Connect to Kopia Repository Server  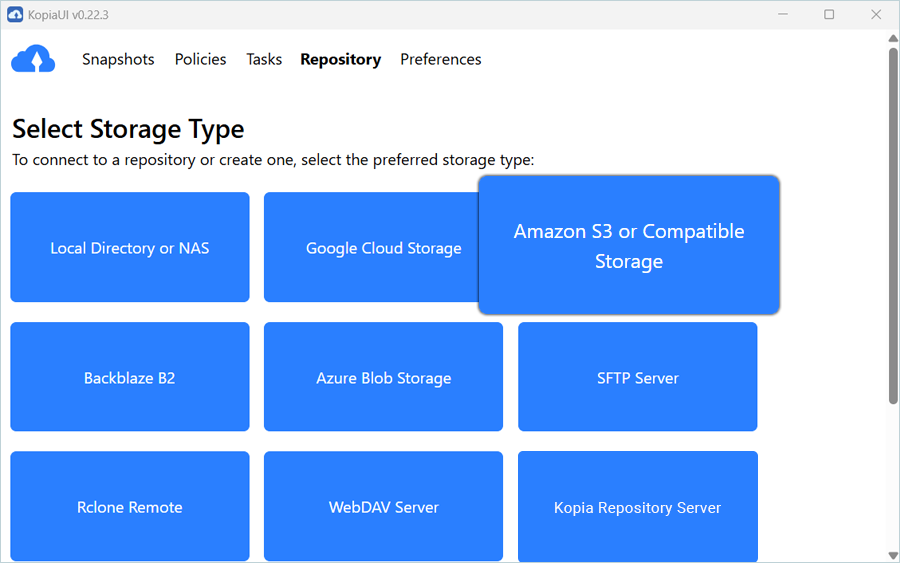[x=637, y=507]
